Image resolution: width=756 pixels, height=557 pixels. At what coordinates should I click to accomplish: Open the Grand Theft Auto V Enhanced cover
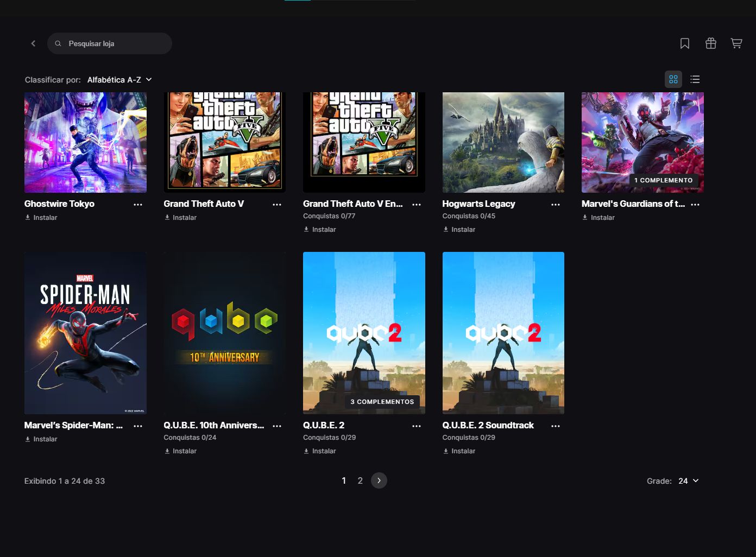click(x=364, y=142)
